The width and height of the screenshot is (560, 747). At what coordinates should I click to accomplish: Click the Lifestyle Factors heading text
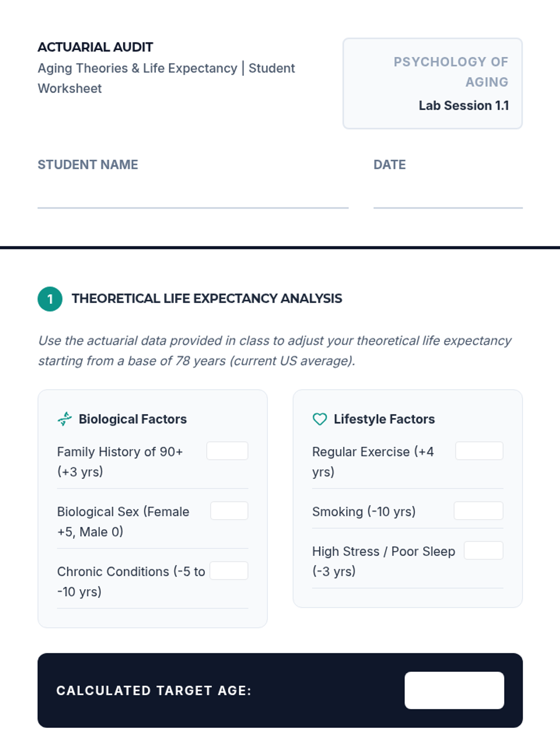[x=384, y=419]
